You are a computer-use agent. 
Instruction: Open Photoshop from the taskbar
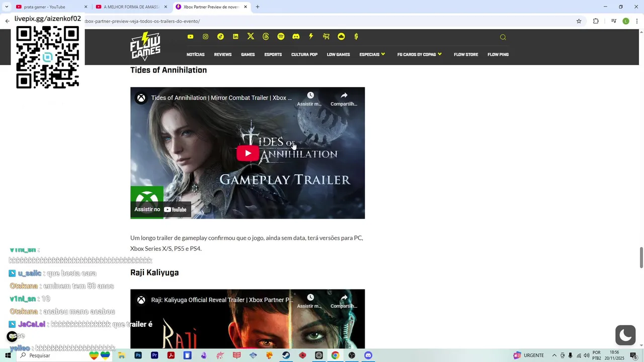[x=138, y=355]
